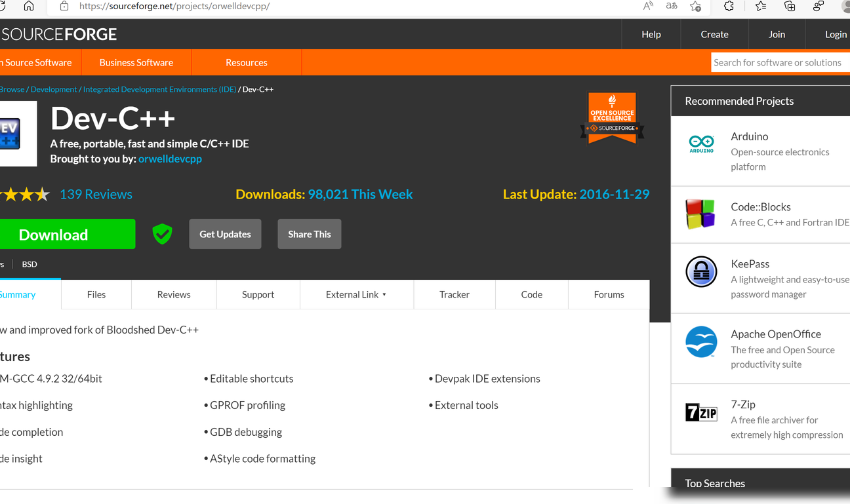
Task: Open the Forums tab
Action: click(x=609, y=294)
